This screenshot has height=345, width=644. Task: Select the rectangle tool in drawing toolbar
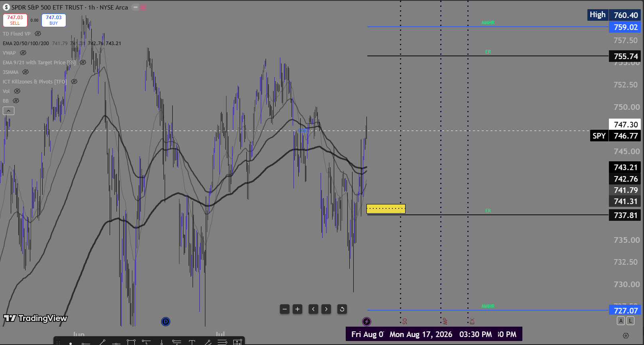tap(131, 342)
